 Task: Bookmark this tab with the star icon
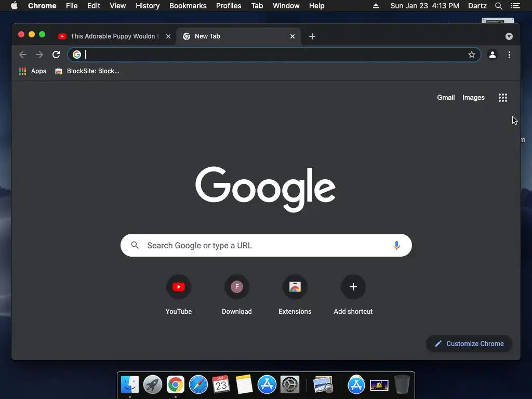click(x=472, y=55)
